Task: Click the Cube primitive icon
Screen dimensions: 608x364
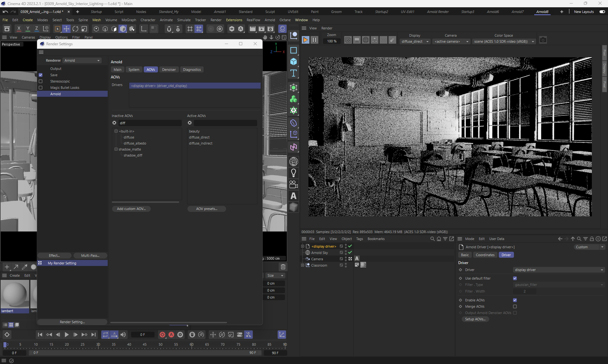Action: pos(294,62)
